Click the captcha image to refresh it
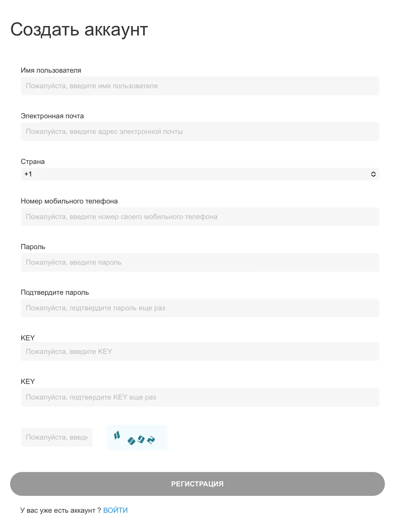Image resolution: width=395 pixels, height=532 pixels. 137,437
